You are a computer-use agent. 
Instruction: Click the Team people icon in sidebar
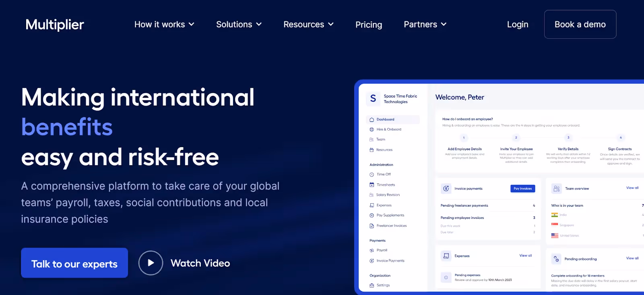point(372,139)
